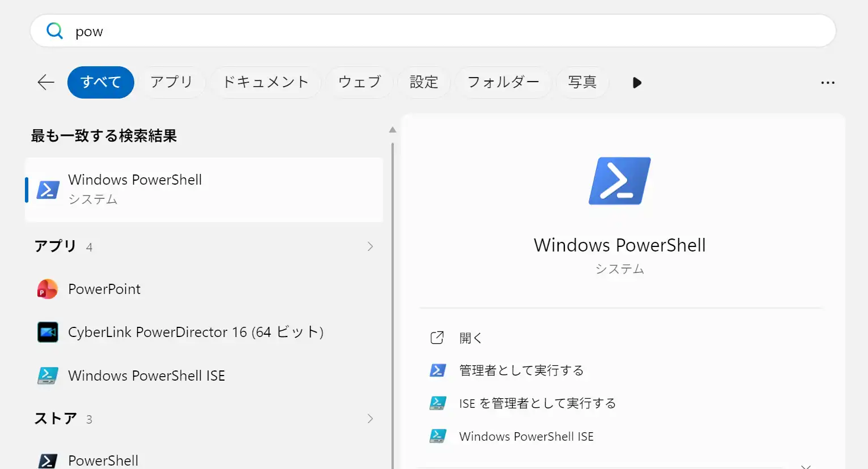The image size is (868, 469).
Task: Click the ストア section heading
Action: pos(56,419)
